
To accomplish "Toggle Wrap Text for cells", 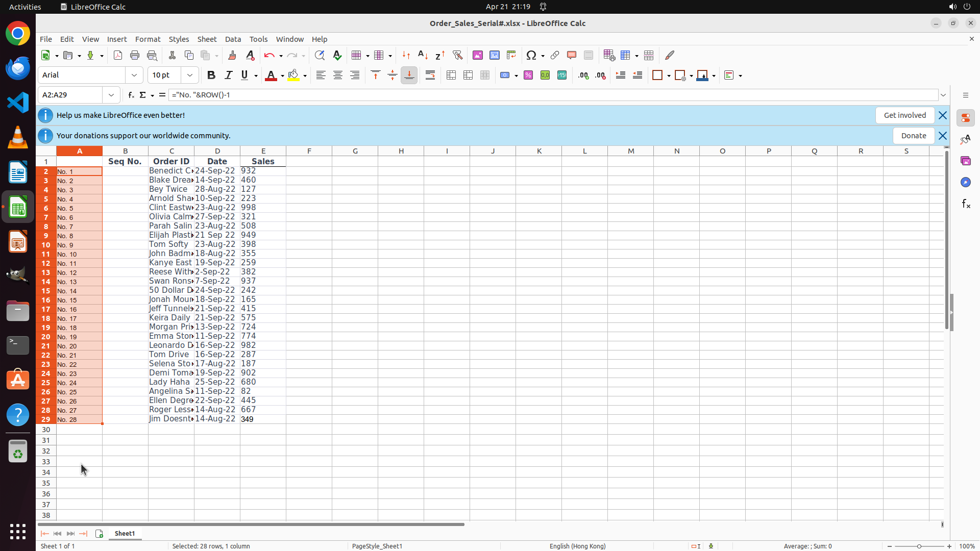I will tap(430, 76).
